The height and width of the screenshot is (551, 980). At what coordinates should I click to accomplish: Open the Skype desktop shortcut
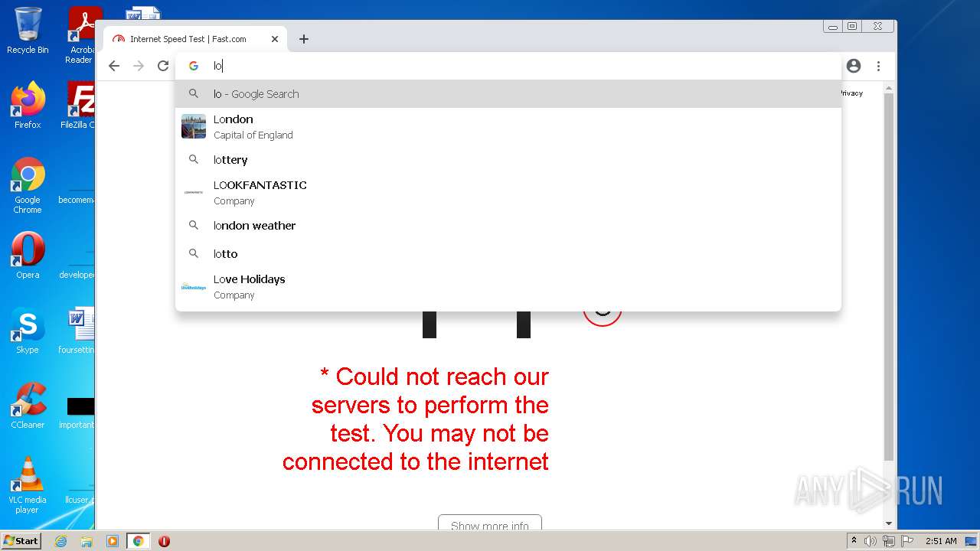pos(28,331)
